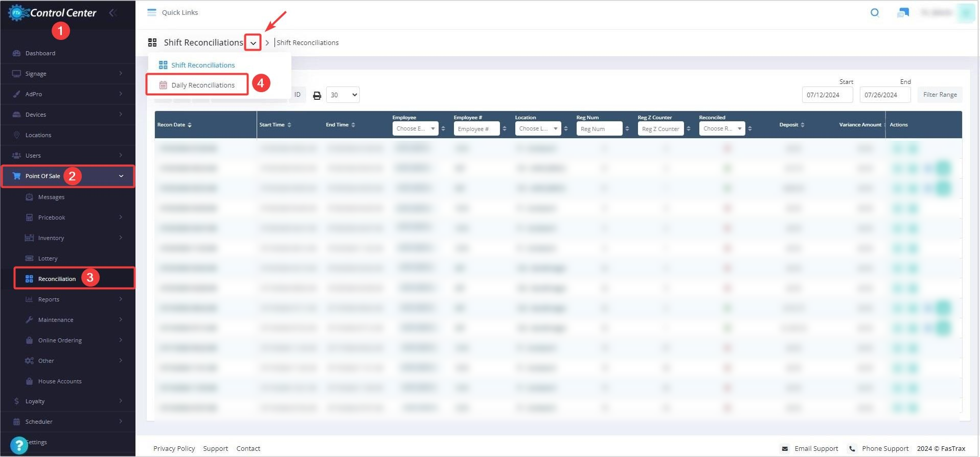
Task: Click the blue help question mark icon
Action: [19, 445]
